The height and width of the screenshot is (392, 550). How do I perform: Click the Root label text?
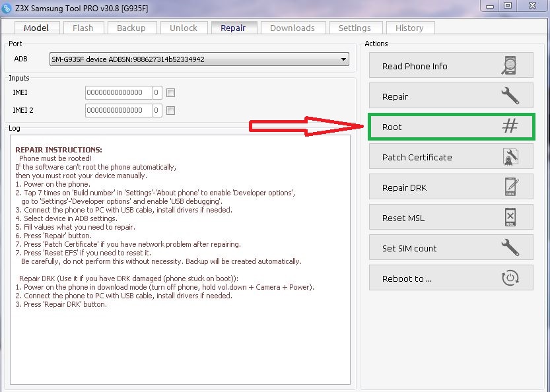click(392, 127)
